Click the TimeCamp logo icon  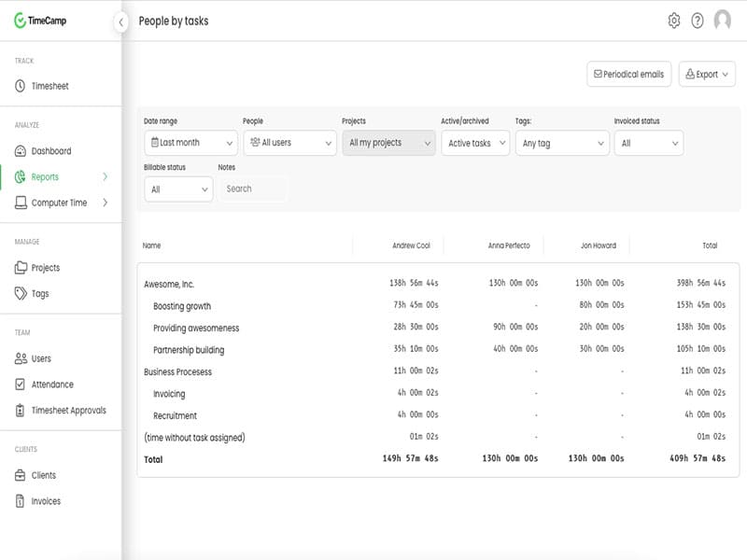(x=20, y=21)
